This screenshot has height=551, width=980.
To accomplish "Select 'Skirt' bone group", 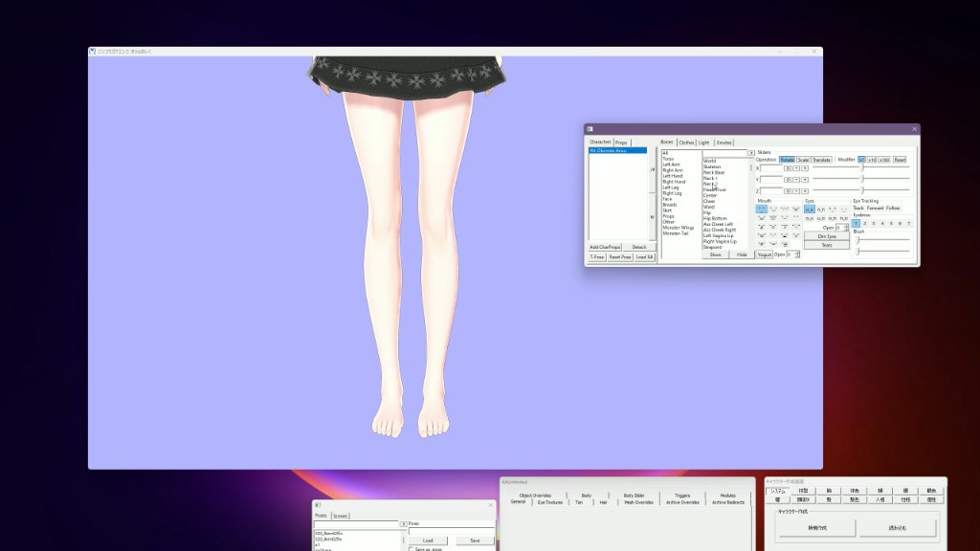I will [x=667, y=210].
